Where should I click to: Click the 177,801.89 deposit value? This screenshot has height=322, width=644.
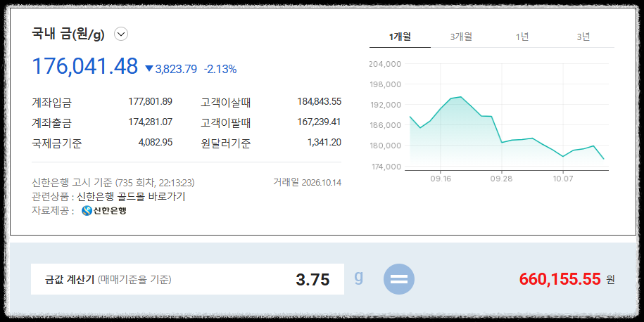click(151, 101)
